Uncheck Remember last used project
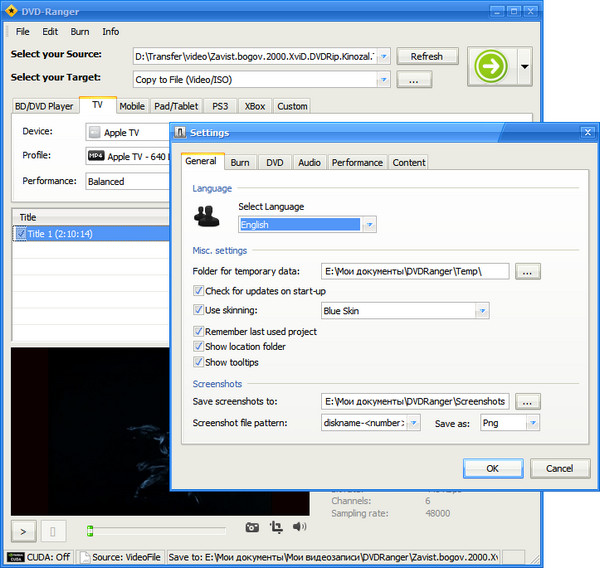The width and height of the screenshot is (600, 568). (x=198, y=331)
